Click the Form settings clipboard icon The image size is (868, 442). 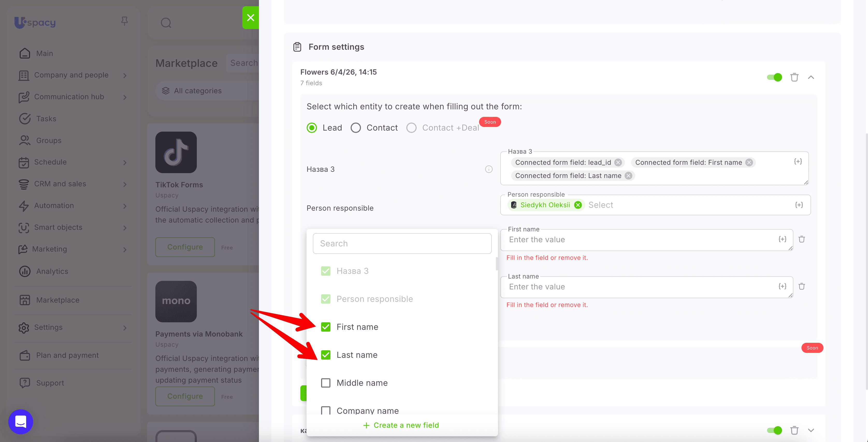coord(297,47)
